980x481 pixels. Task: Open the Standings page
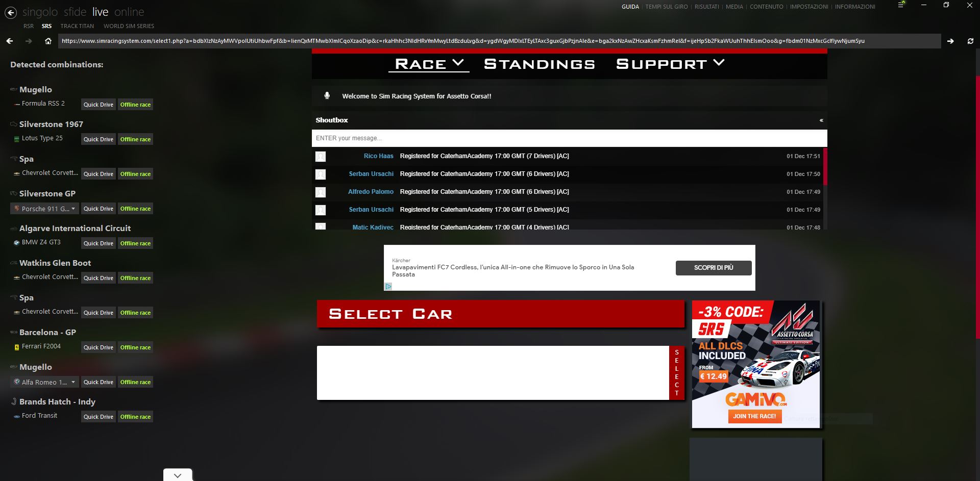[x=540, y=64]
